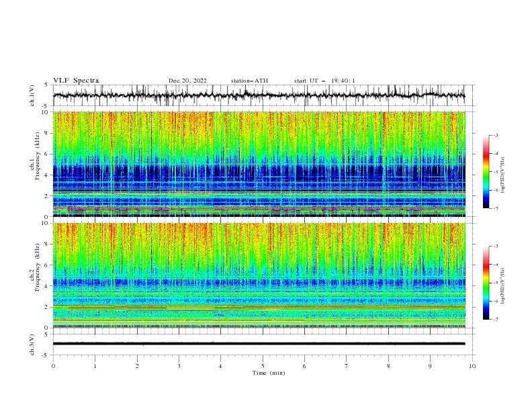The height and width of the screenshot is (411, 532).
Task: Click upper colorbar "log(PSD)(V²/Hz)" label
Action: [x=502, y=175]
